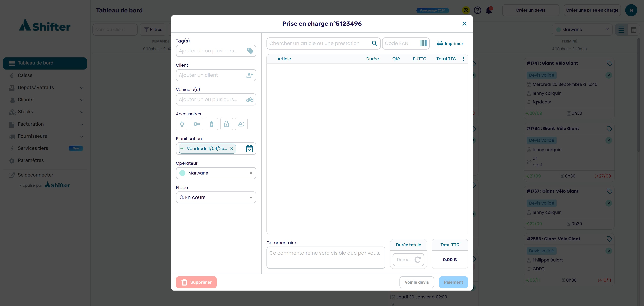Switch to list view icon
This screenshot has height=306, width=644.
tap(621, 30)
